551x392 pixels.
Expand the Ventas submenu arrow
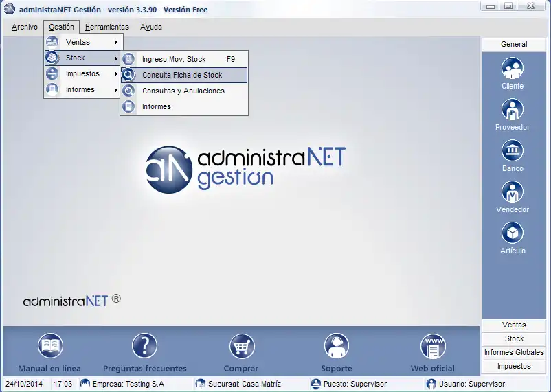pyautogui.click(x=115, y=42)
